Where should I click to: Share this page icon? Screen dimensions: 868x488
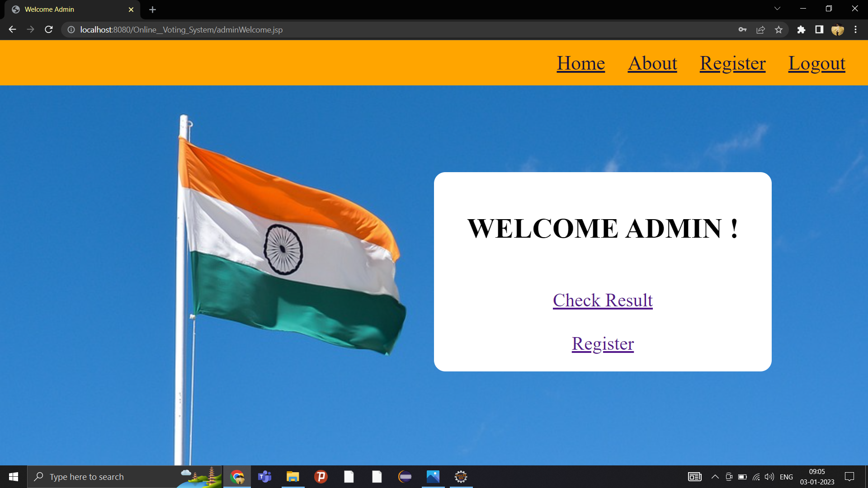click(x=760, y=29)
